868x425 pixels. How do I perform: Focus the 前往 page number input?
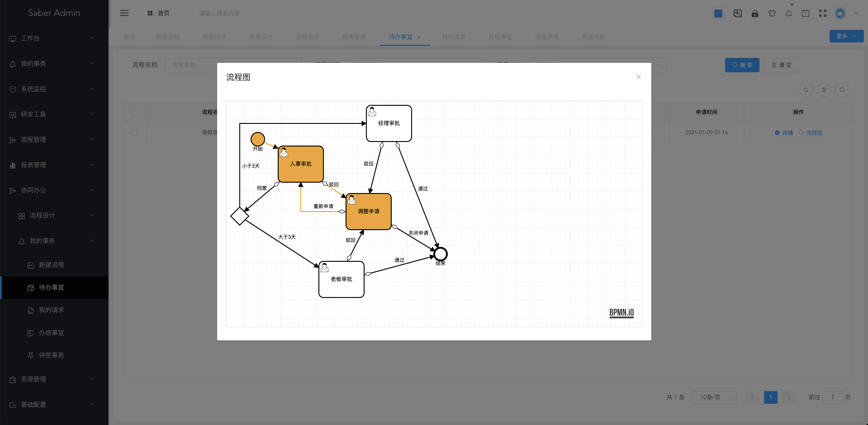832,397
